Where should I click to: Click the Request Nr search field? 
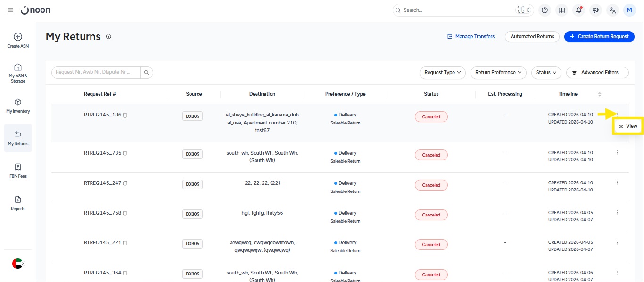[96, 73]
